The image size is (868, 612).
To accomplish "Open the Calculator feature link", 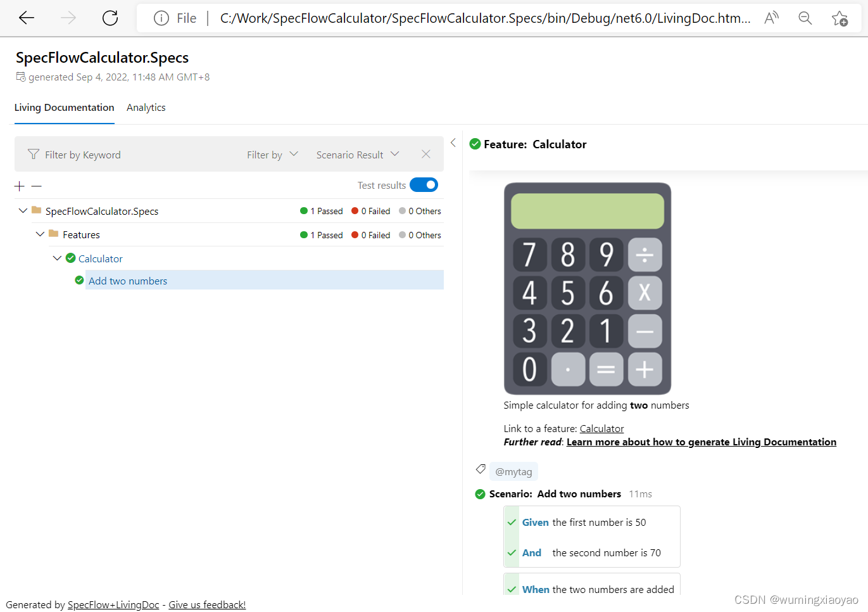I will pyautogui.click(x=601, y=429).
